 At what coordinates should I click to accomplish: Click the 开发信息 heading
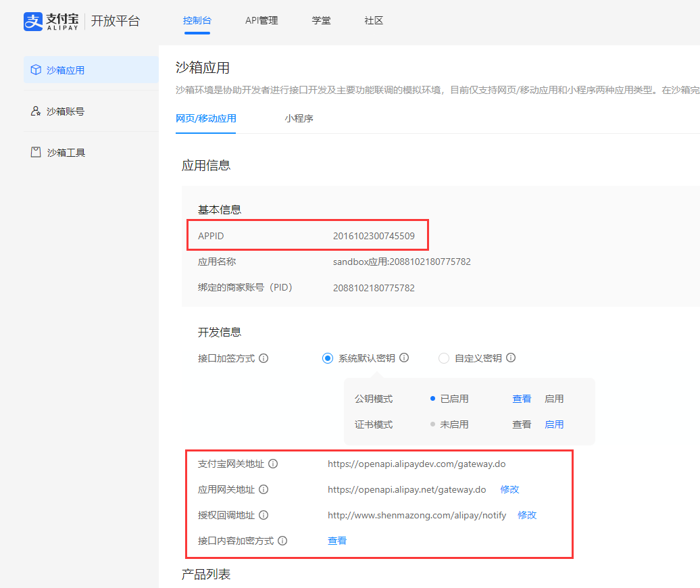219,332
